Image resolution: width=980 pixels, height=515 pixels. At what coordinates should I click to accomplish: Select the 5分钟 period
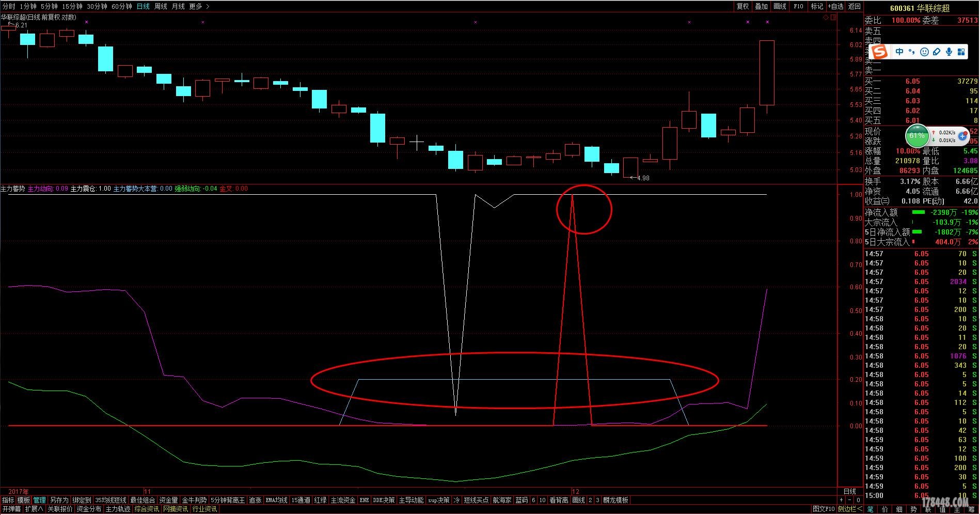tap(49, 6)
